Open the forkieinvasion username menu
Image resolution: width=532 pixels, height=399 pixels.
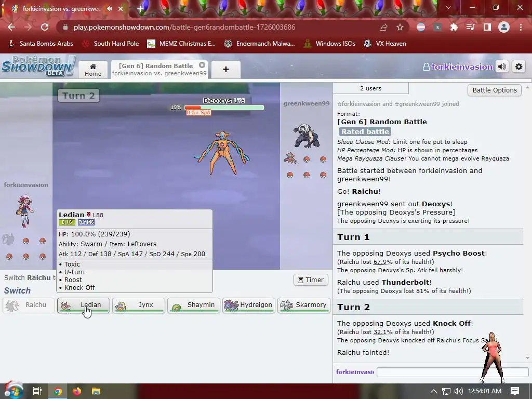[x=458, y=66]
